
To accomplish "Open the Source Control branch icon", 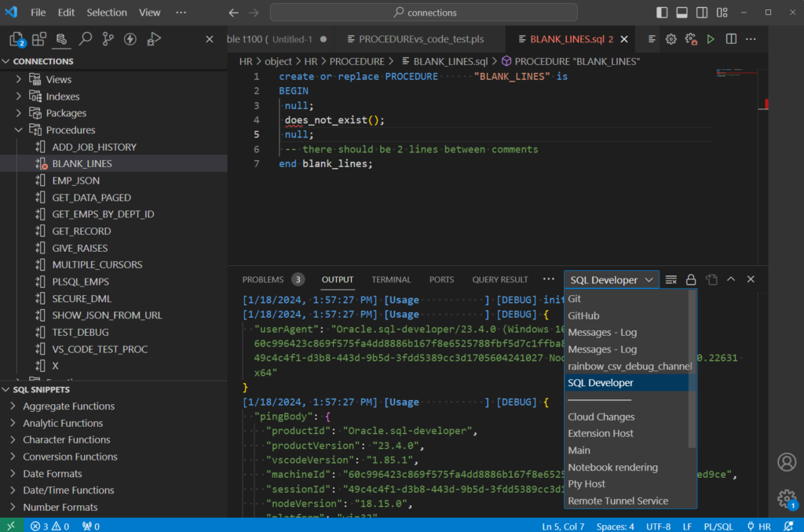I will coord(108,39).
